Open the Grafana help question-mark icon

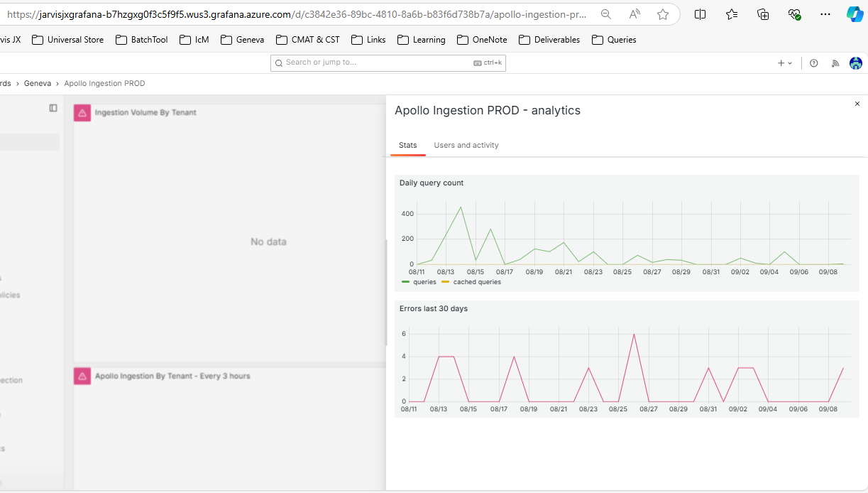(814, 63)
